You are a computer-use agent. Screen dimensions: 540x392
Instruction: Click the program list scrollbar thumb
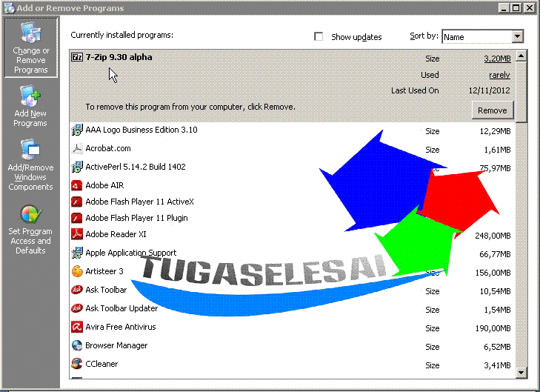[521, 92]
